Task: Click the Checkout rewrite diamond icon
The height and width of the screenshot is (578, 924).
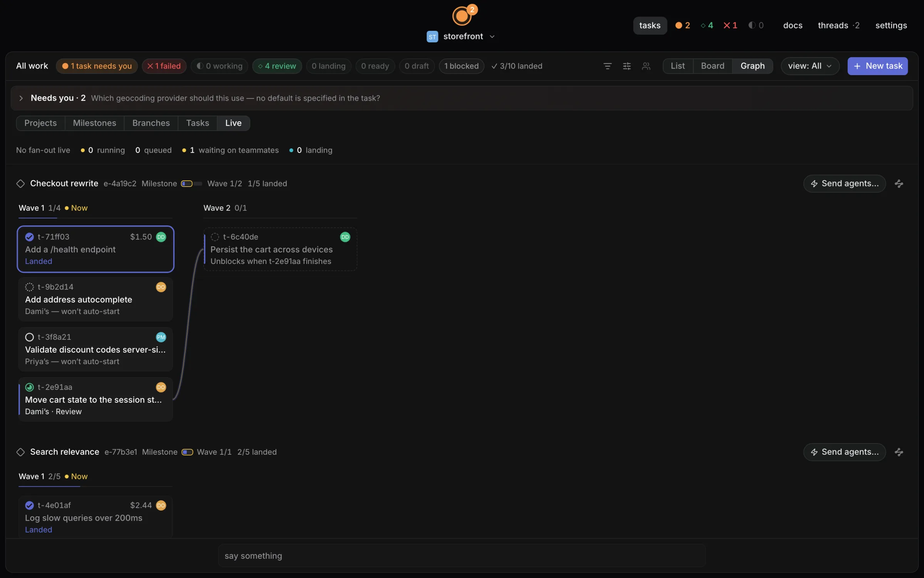Action: coord(20,184)
